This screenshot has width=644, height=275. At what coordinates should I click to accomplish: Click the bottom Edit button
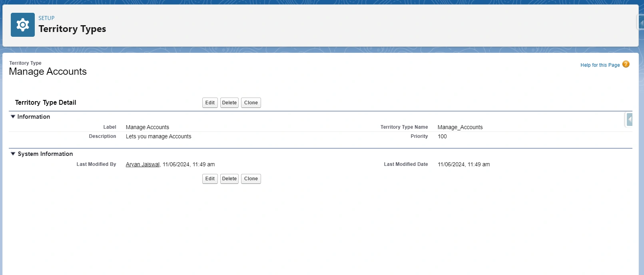click(x=210, y=179)
